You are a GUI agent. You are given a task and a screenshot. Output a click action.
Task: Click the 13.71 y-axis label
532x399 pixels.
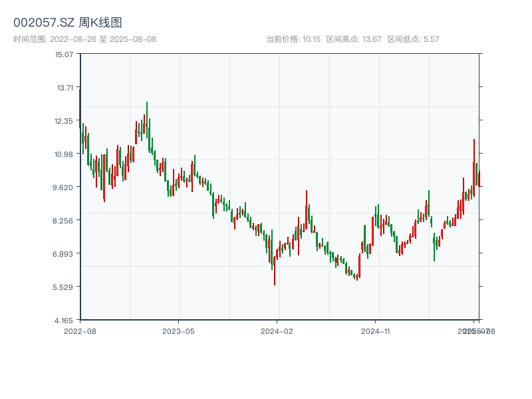pyautogui.click(x=65, y=88)
